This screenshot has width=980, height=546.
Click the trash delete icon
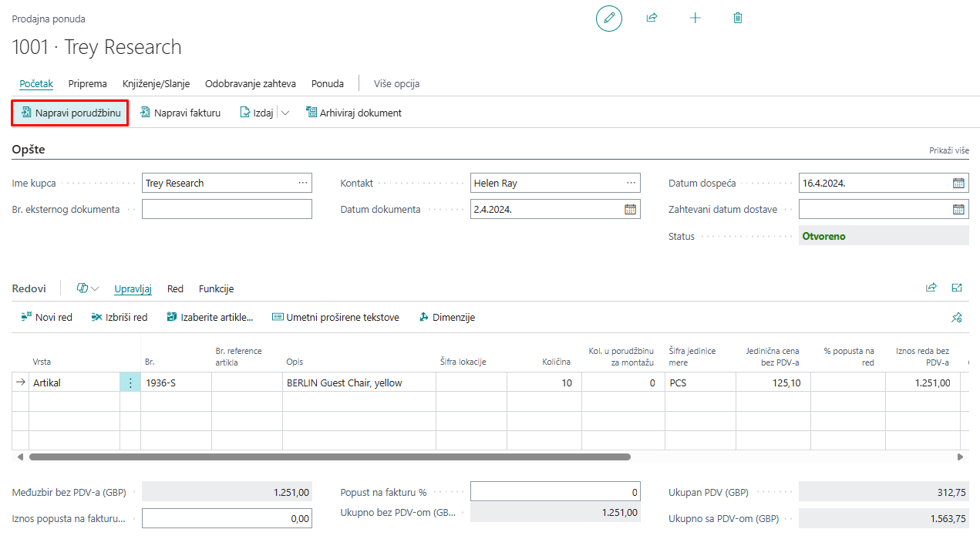click(x=738, y=18)
